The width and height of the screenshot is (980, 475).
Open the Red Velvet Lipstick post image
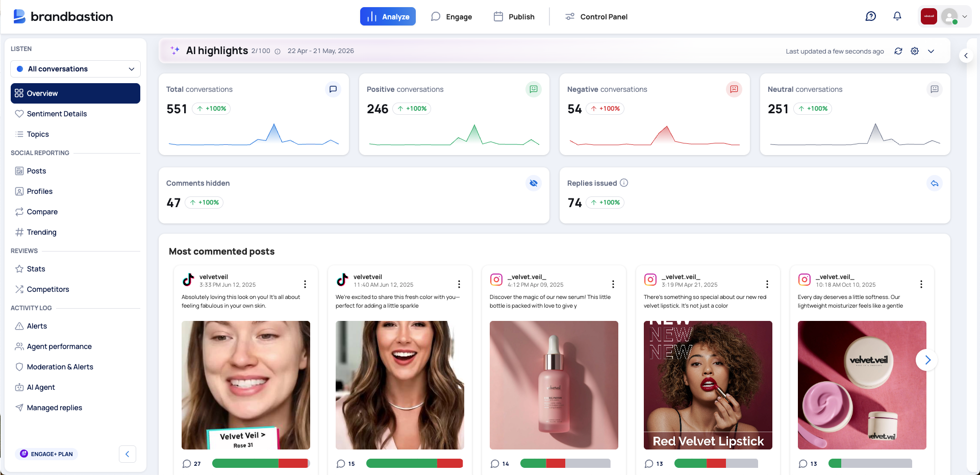pos(708,385)
